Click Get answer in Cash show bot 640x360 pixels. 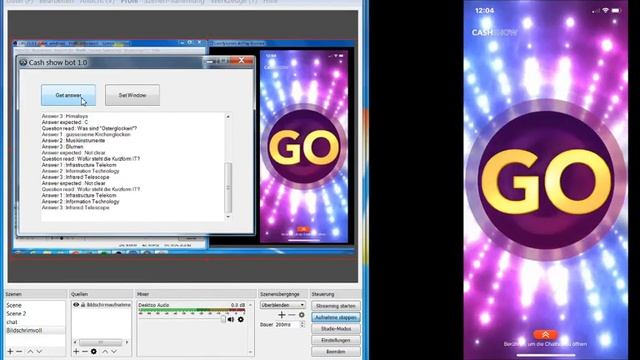tap(69, 95)
